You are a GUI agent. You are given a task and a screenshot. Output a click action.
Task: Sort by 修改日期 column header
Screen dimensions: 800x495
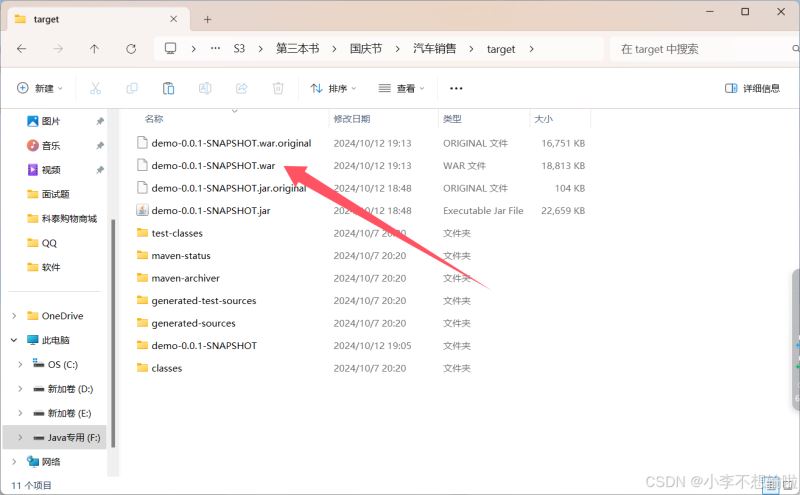[x=352, y=119]
